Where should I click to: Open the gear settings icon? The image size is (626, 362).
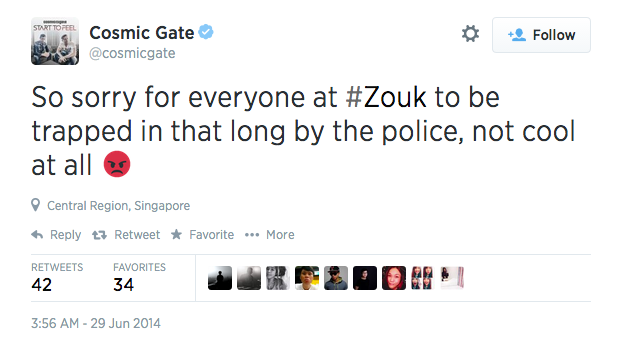click(x=470, y=34)
